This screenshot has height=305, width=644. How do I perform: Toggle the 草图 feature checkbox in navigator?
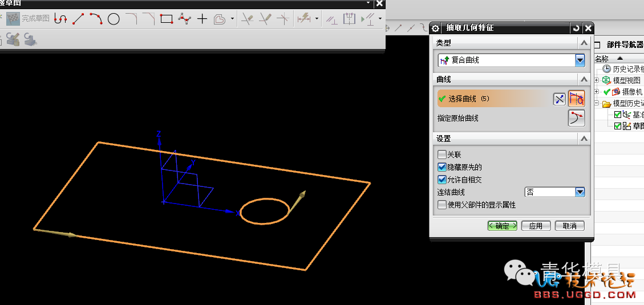618,127
